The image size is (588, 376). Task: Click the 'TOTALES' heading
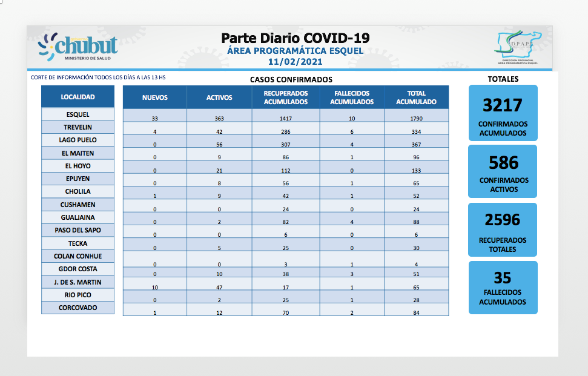point(503,79)
